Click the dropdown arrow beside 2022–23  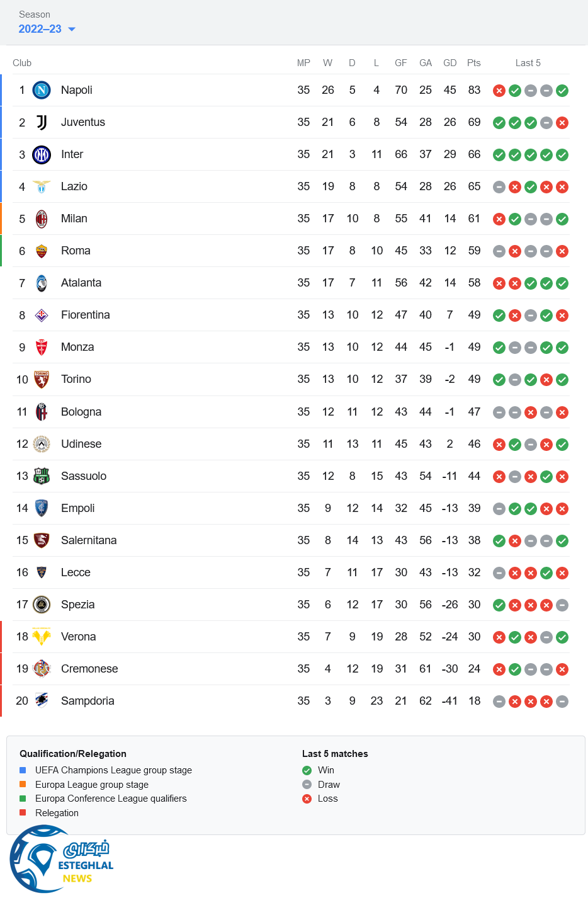[x=72, y=29]
